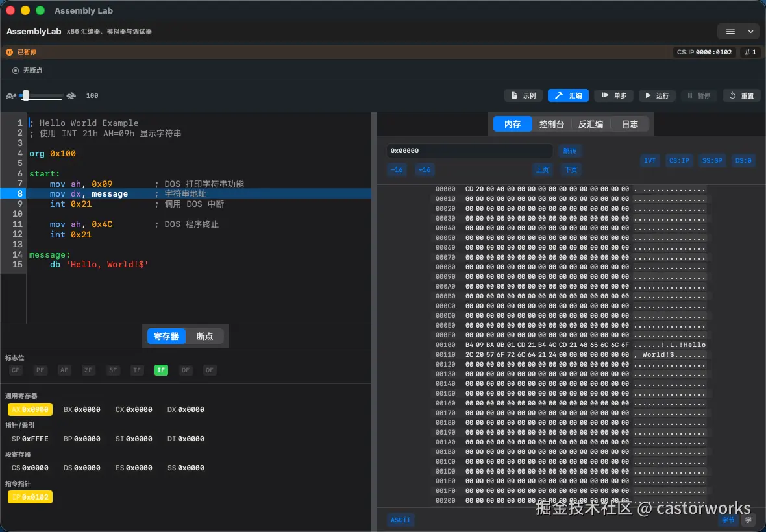Click the 无断点 breakpoint indicator
The height and width of the screenshot is (532, 766).
pyautogui.click(x=27, y=70)
